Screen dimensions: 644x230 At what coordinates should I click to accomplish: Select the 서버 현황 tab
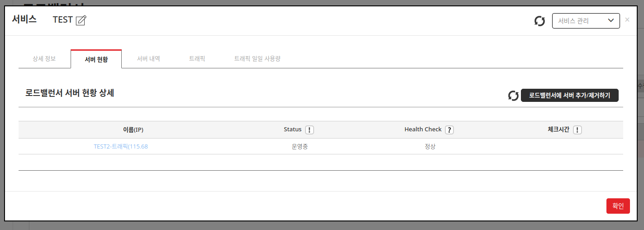tap(96, 59)
